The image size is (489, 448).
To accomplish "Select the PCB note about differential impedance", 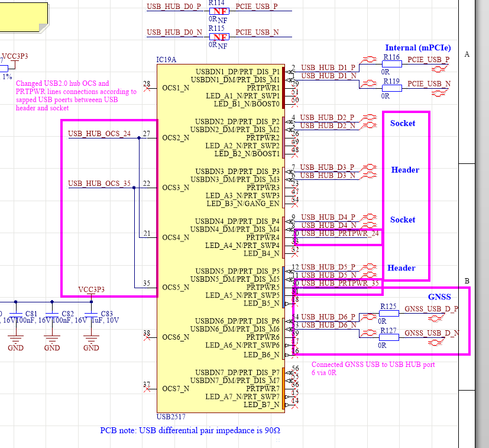I will [x=190, y=430].
